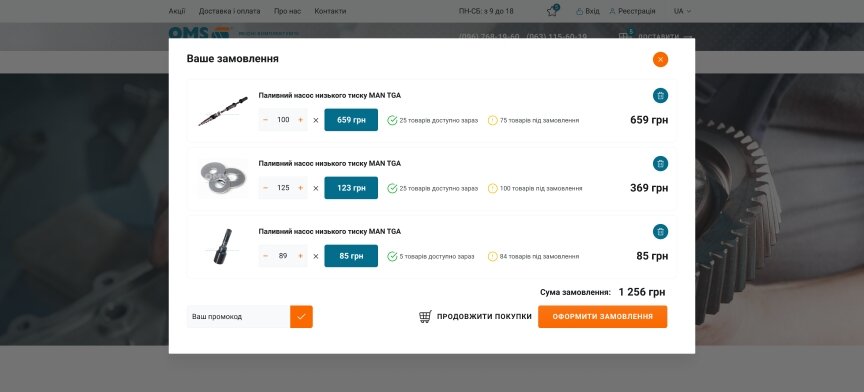Delete the 369 грн item with trash icon
The image size is (864, 392).
coord(660,164)
